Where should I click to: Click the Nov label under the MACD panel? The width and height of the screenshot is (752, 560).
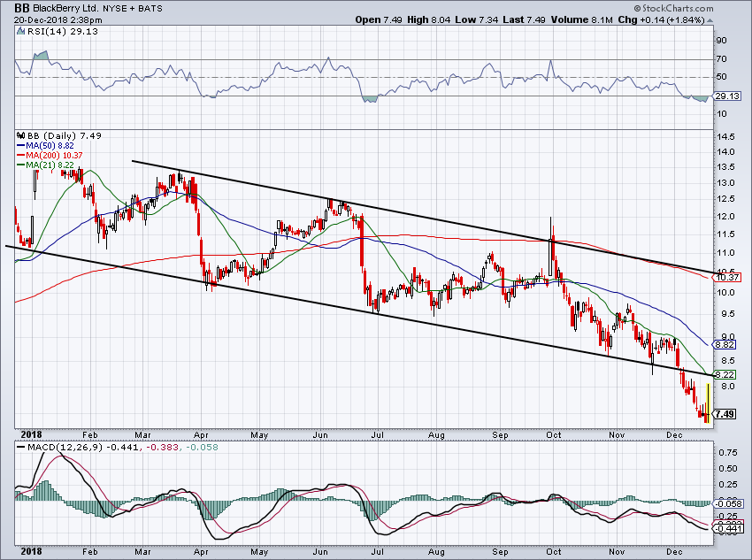tap(617, 551)
